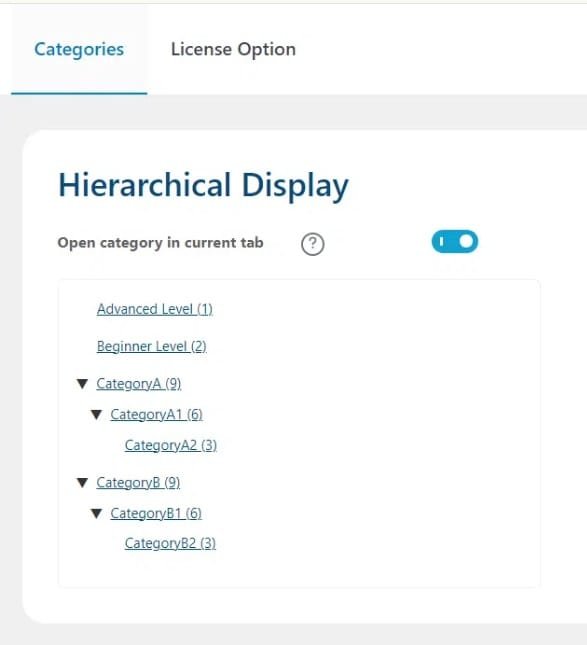587x645 pixels.
Task: Open the CategoryB1 (6) link
Action: [156, 513]
